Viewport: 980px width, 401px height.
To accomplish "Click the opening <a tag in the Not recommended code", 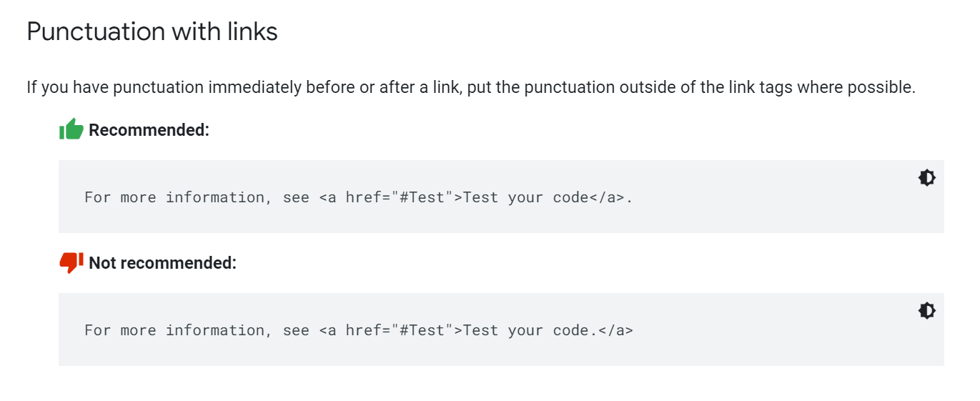I will [327, 330].
